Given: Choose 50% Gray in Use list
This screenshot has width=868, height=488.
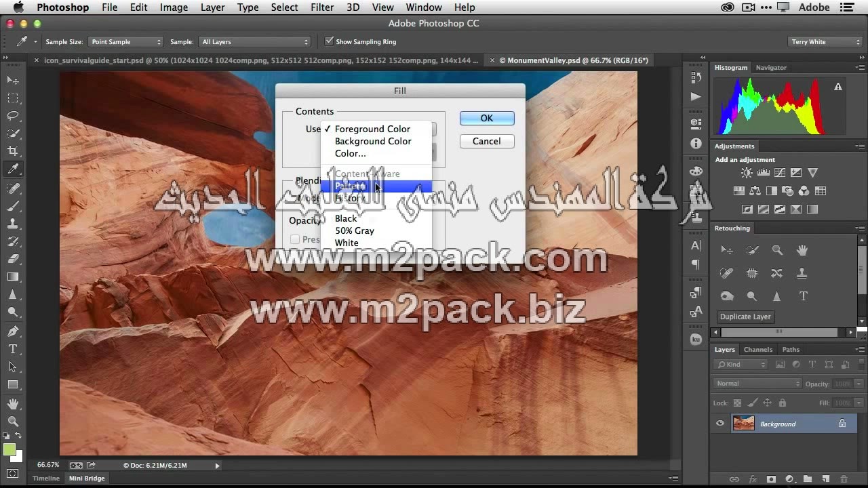Looking at the screenshot, I should [x=355, y=230].
